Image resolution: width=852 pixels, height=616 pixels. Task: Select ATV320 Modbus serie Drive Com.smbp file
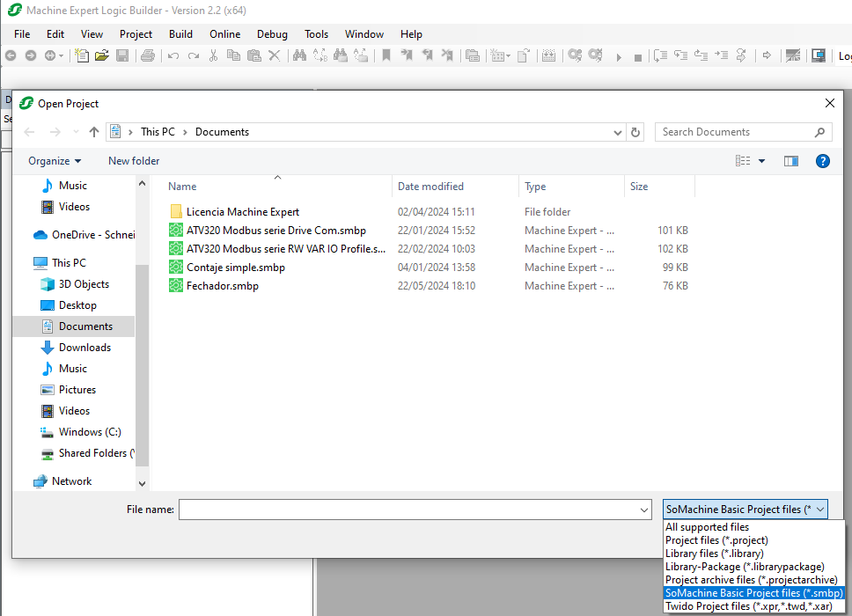point(276,231)
